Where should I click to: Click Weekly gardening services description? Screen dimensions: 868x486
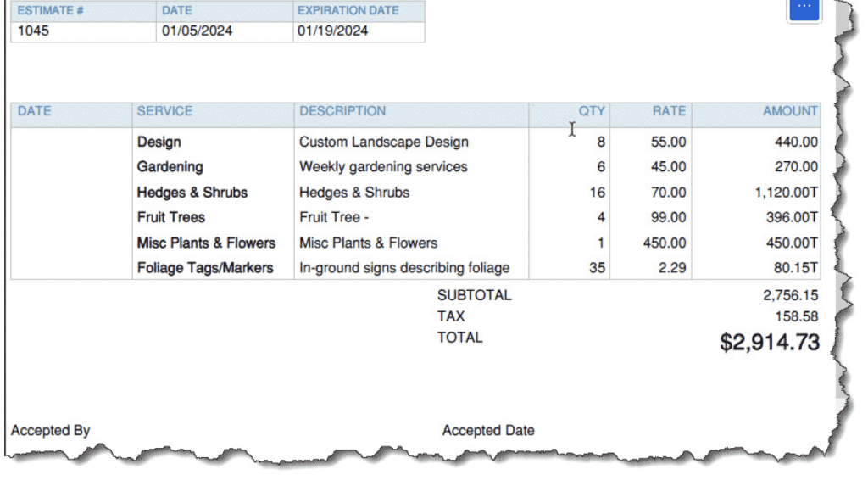pyautogui.click(x=383, y=167)
